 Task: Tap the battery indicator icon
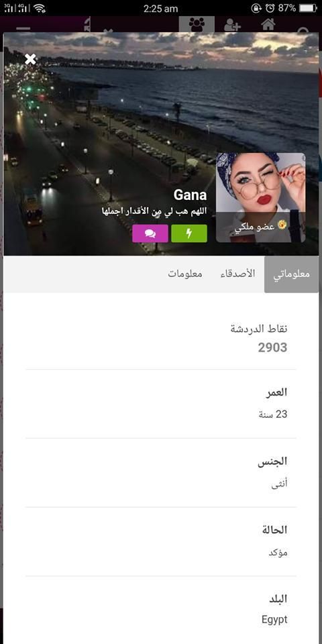click(x=308, y=8)
